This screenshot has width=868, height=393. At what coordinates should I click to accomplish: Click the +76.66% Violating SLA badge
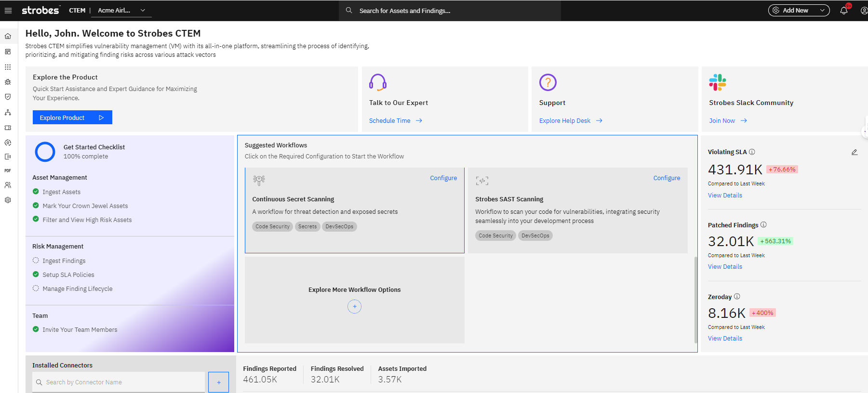coord(782,170)
